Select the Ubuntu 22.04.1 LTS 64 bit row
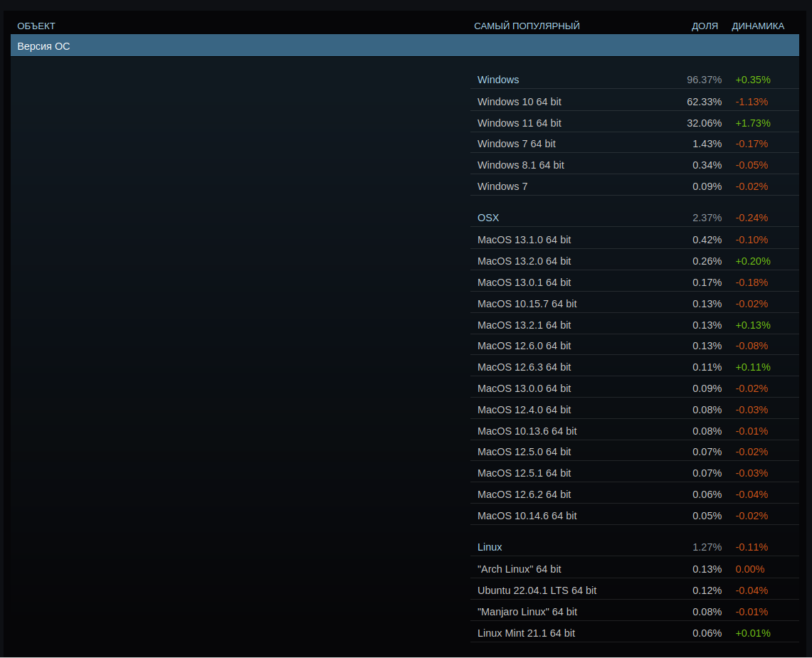812x658 pixels. (634, 590)
